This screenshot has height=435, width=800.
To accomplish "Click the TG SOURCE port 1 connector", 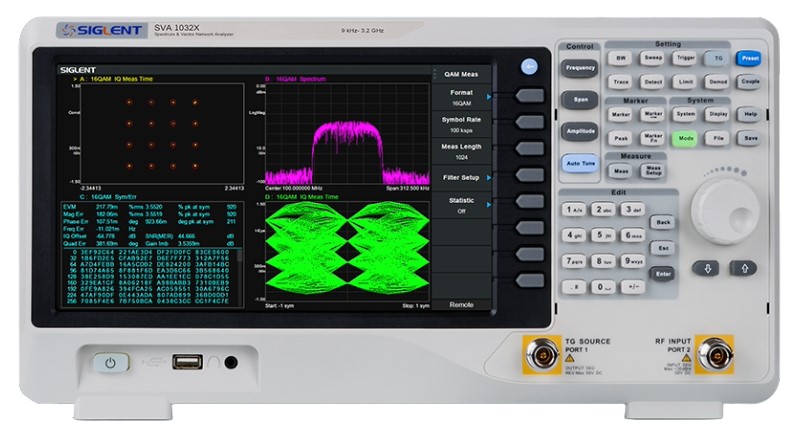I will point(548,355).
